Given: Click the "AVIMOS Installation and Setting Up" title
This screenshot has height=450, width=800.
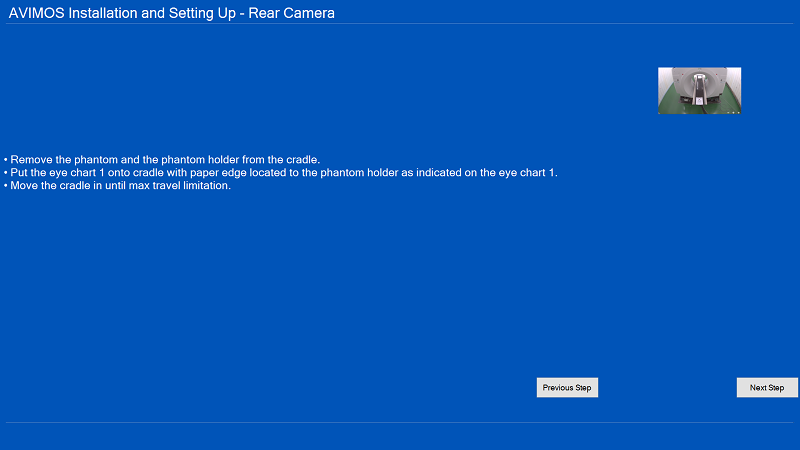Looking at the screenshot, I should [119, 13].
